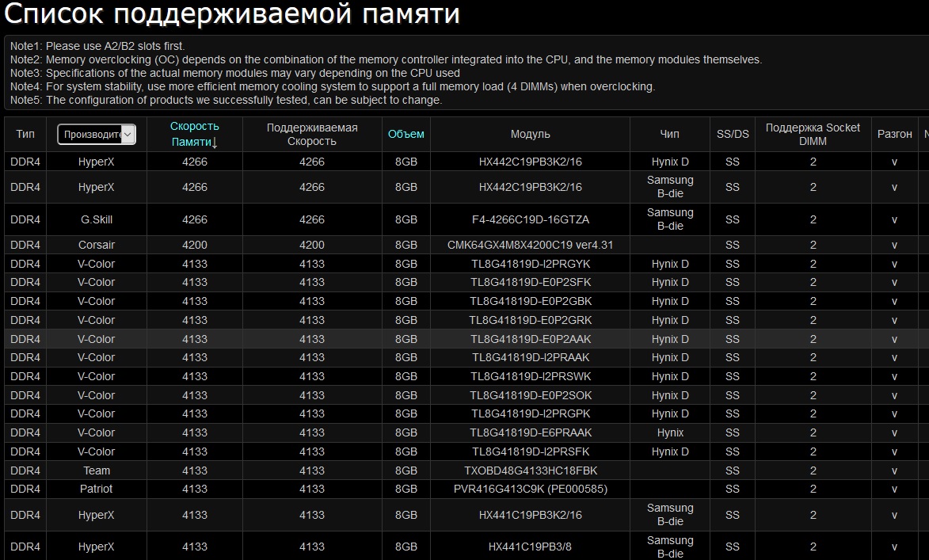Screen dimensions: 929x560
Task: Sort by Скорость Памяти column header
Action: (194, 134)
